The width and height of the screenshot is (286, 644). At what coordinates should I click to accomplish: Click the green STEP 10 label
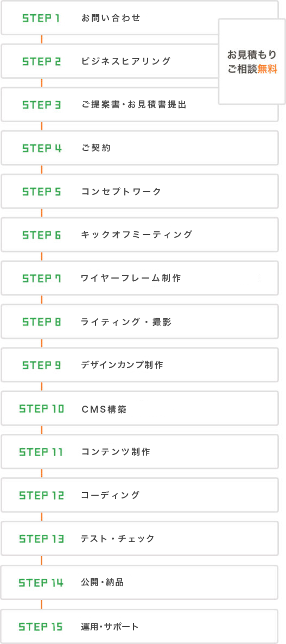[41, 409]
